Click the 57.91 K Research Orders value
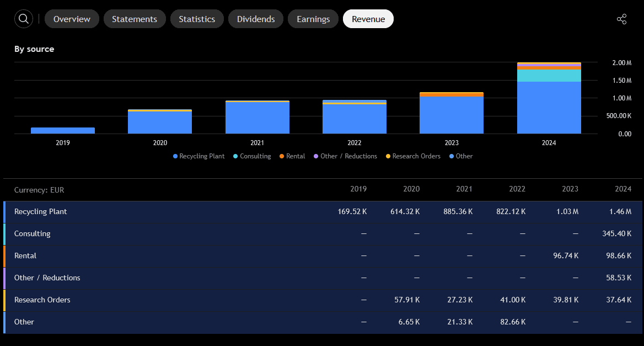This screenshot has height=346, width=644. point(407,300)
